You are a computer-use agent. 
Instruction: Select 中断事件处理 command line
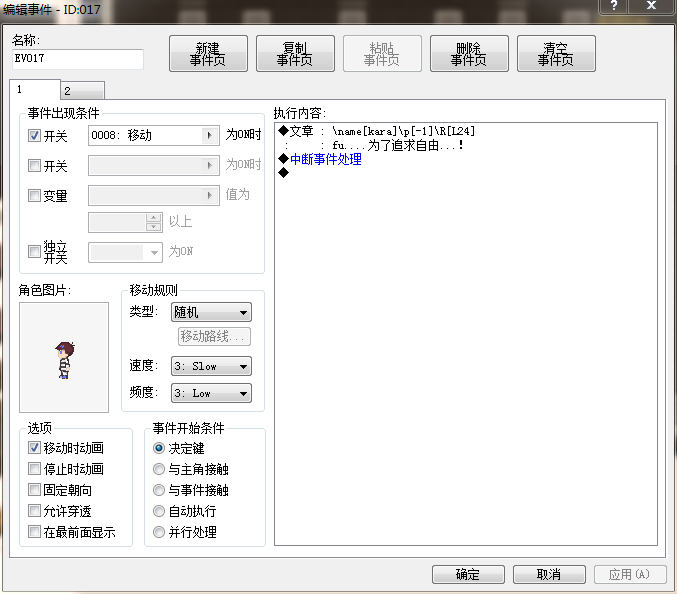coord(465,159)
